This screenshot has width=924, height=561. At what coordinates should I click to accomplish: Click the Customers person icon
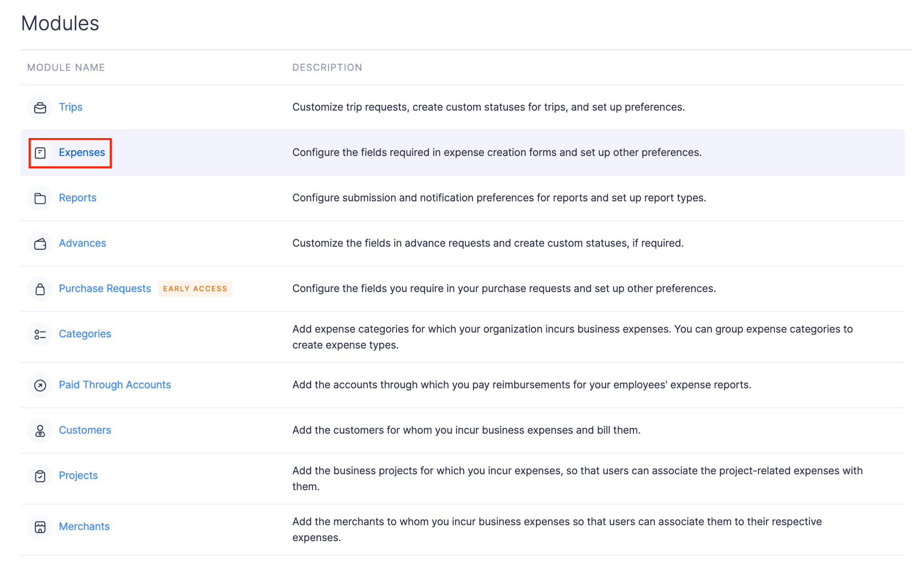coord(40,430)
